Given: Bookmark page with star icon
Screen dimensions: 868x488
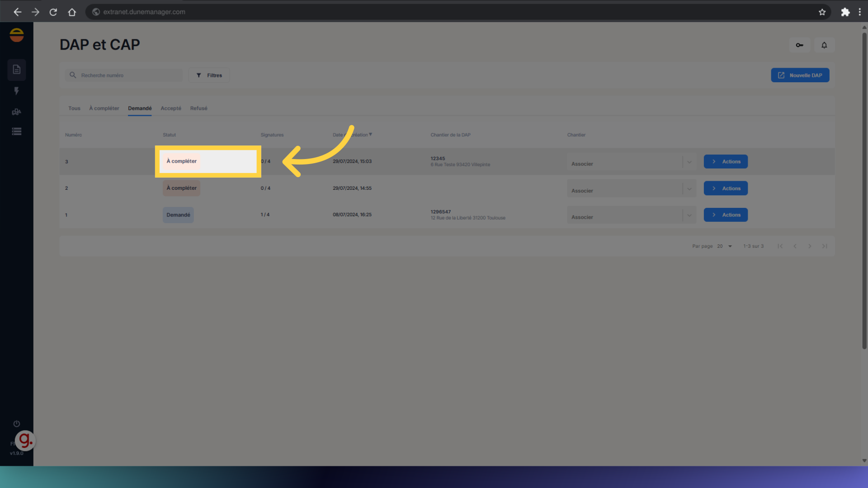Looking at the screenshot, I should pos(822,12).
